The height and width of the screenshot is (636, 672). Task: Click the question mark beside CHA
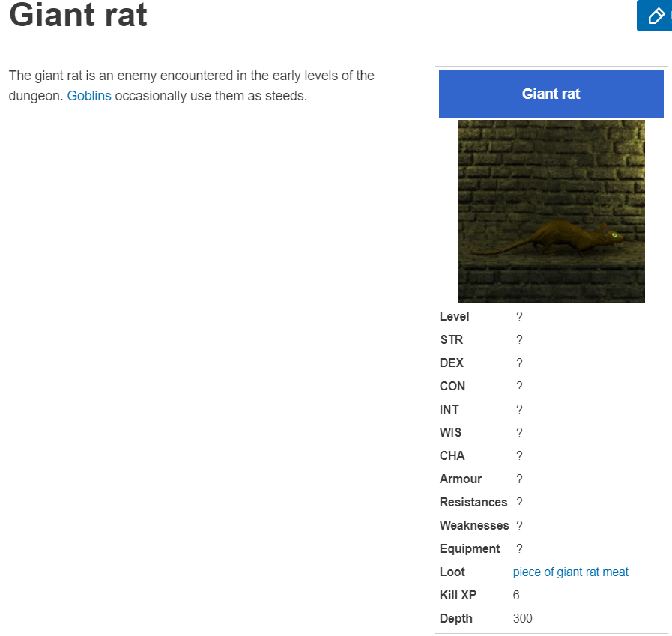[519, 455]
